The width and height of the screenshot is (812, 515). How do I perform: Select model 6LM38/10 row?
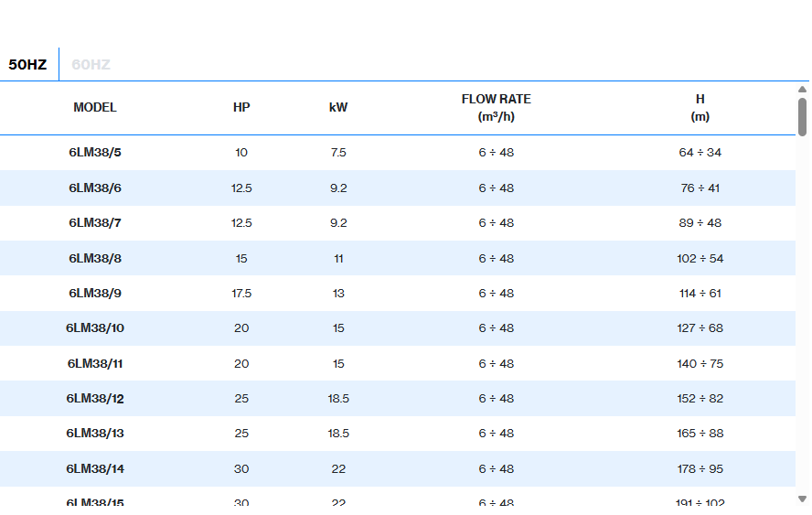[95, 328]
